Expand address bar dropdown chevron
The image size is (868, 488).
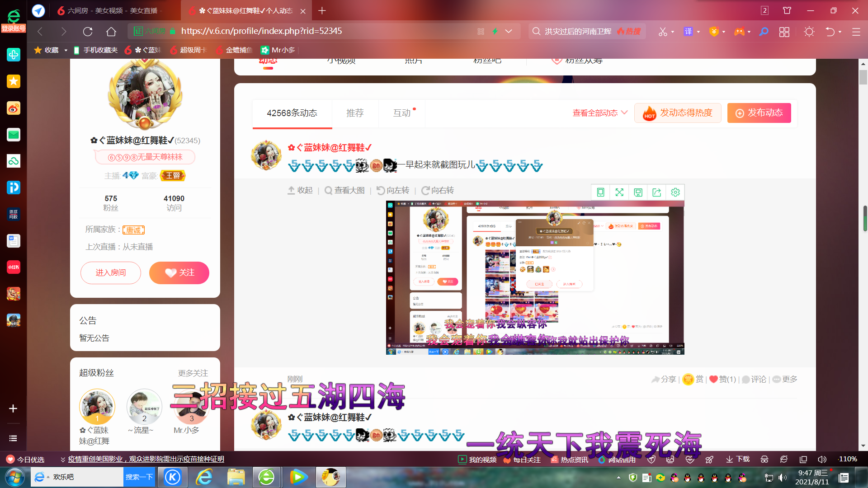(x=509, y=32)
